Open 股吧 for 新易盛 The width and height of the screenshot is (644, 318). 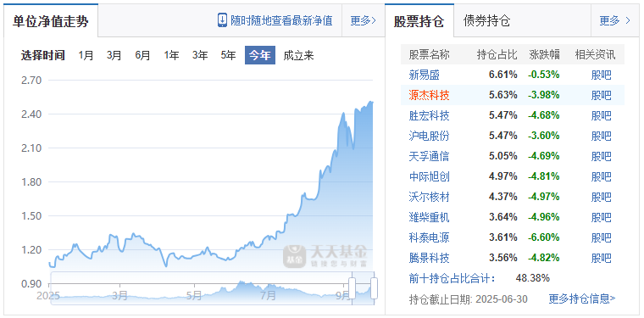tap(602, 75)
